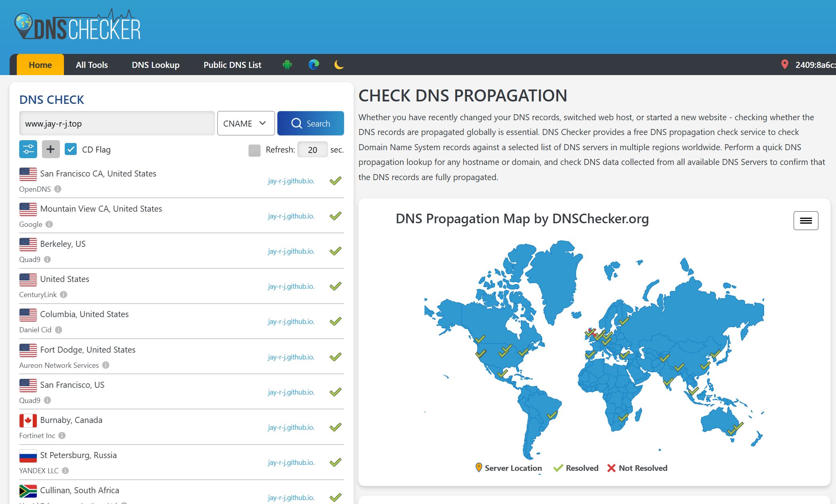Click the Edge browser extension icon
The height and width of the screenshot is (504, 836).
coord(314,65)
